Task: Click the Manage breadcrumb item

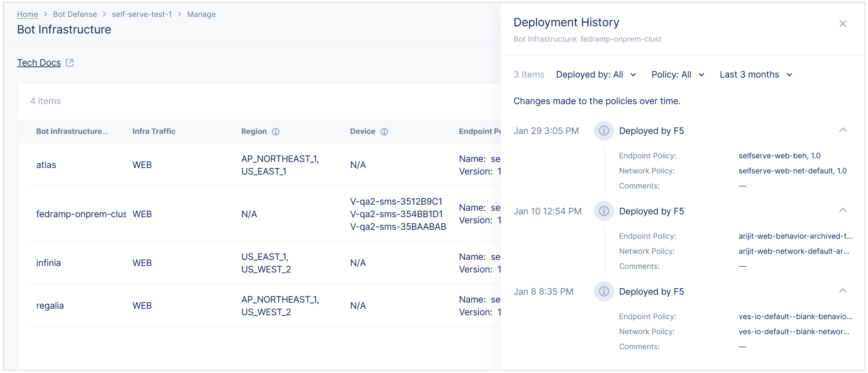Action: [201, 14]
